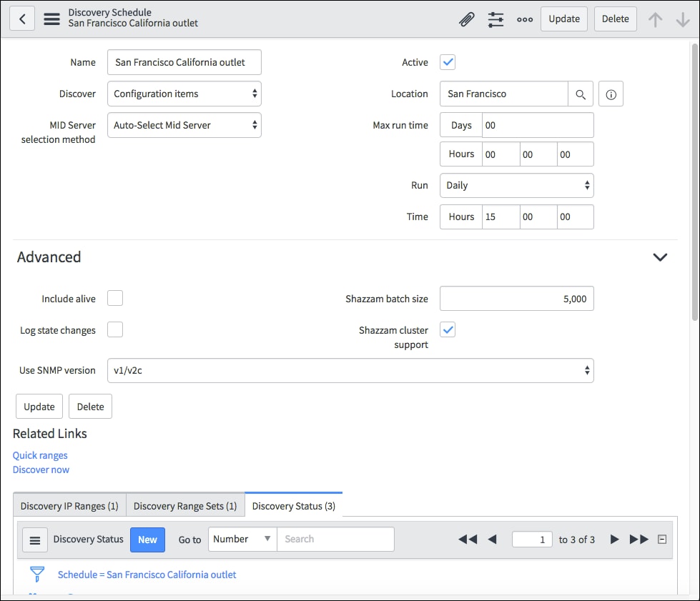
Task: Open the Discovery Status list context menu
Action: pyautogui.click(x=34, y=540)
